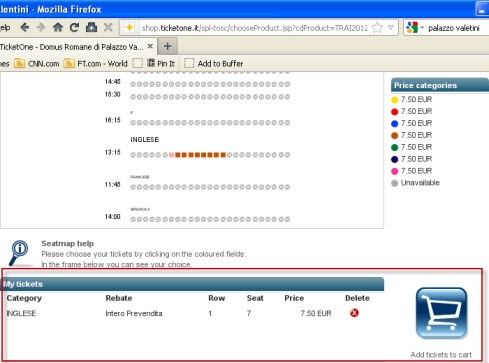The image size is (489, 363).
Task: Delete the INGLESE ticket with the red X
Action: [354, 313]
